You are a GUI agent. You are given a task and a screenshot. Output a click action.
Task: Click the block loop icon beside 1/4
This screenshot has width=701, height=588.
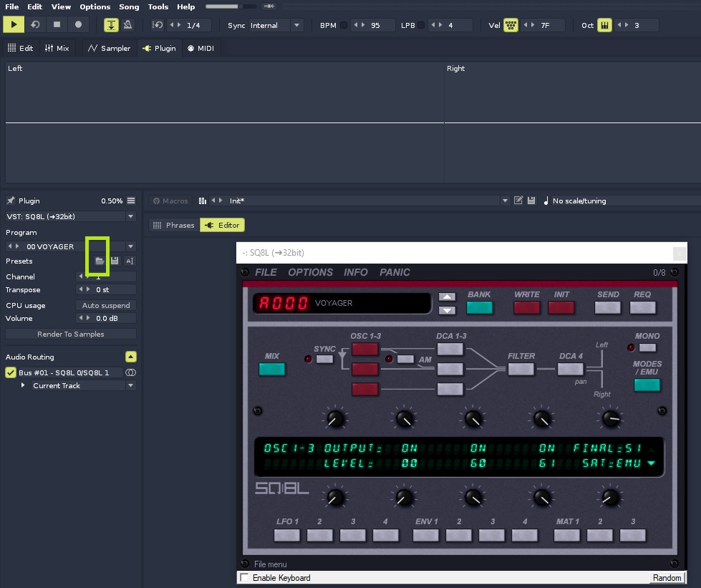[158, 25]
